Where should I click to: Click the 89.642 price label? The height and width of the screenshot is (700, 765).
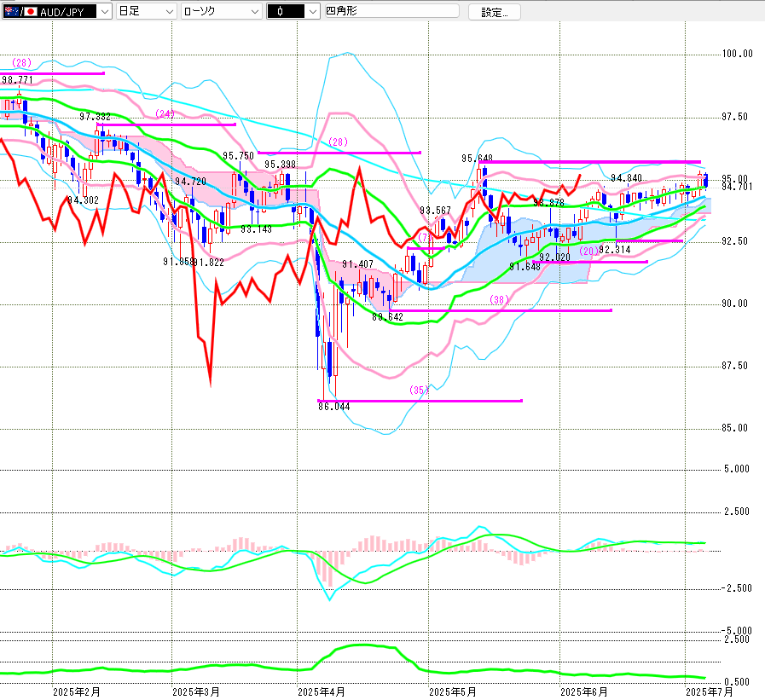coord(387,317)
